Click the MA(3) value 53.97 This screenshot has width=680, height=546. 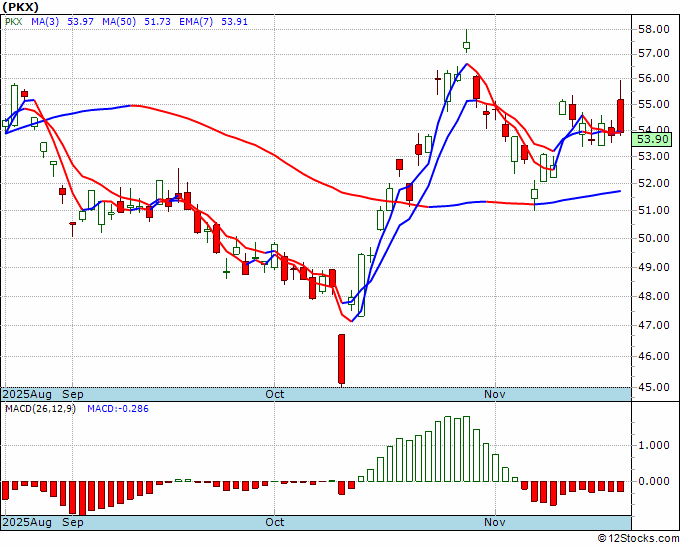(81, 21)
